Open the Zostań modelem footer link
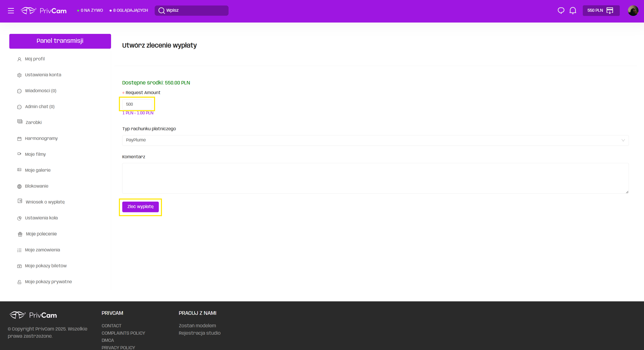Viewport: 644px width, 350px height. [197, 326]
